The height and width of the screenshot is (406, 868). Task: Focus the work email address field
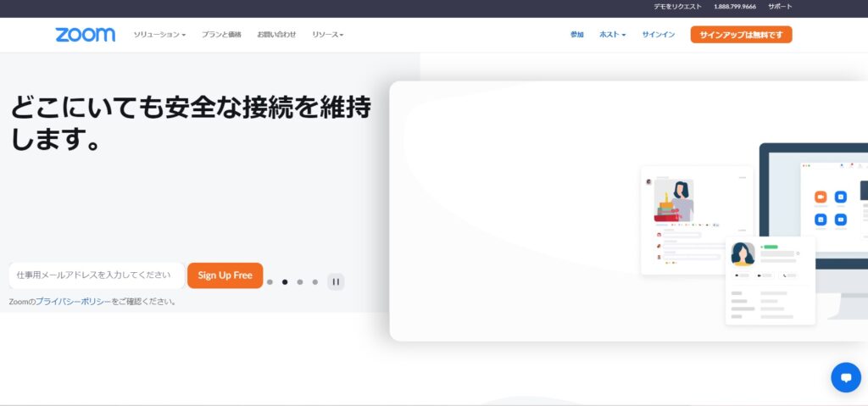click(97, 275)
